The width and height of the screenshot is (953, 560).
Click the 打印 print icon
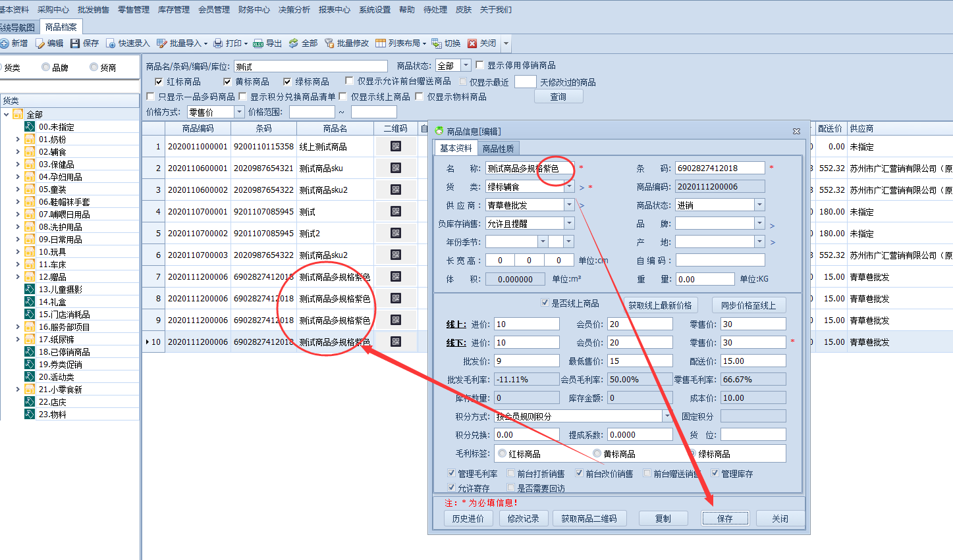(218, 43)
